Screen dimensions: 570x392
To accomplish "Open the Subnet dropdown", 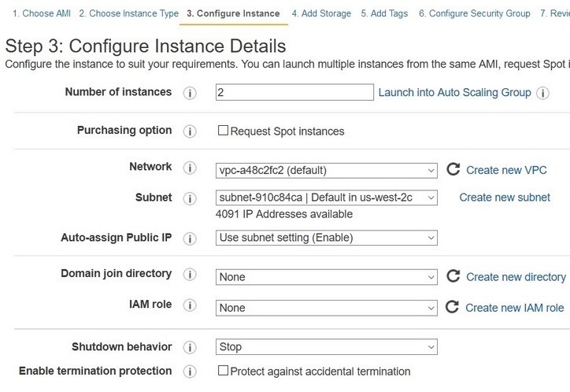I will pyautogui.click(x=327, y=198).
